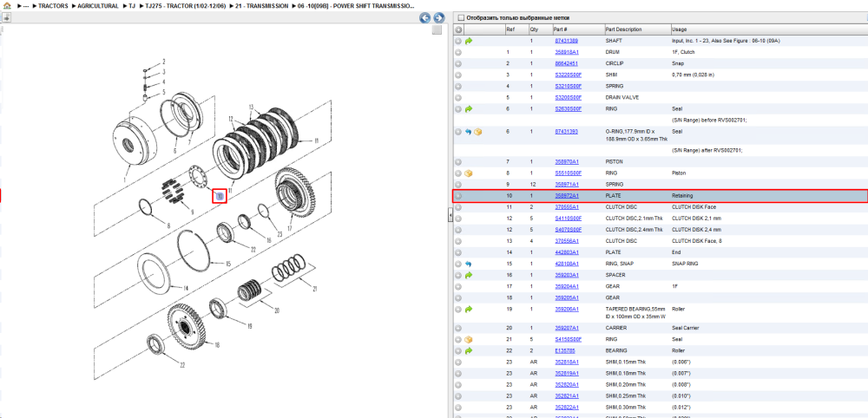
Task: Add the CARRIER row to selection
Action: [x=458, y=328]
